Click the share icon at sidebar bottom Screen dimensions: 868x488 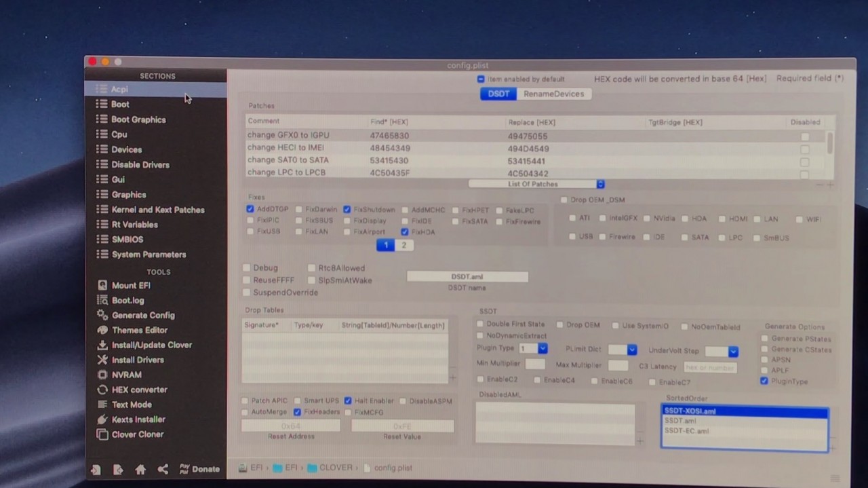163,469
